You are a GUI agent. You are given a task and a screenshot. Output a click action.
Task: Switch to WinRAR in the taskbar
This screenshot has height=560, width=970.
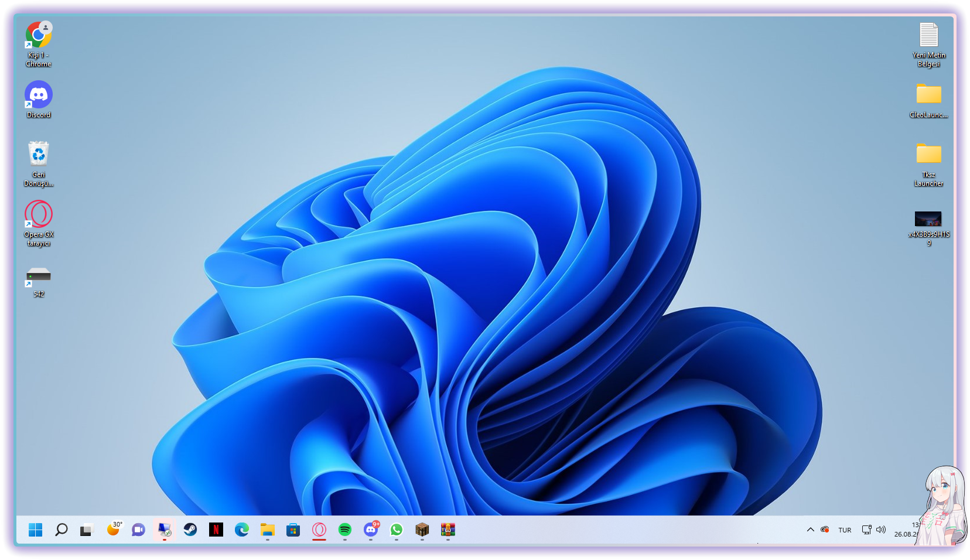click(x=448, y=530)
